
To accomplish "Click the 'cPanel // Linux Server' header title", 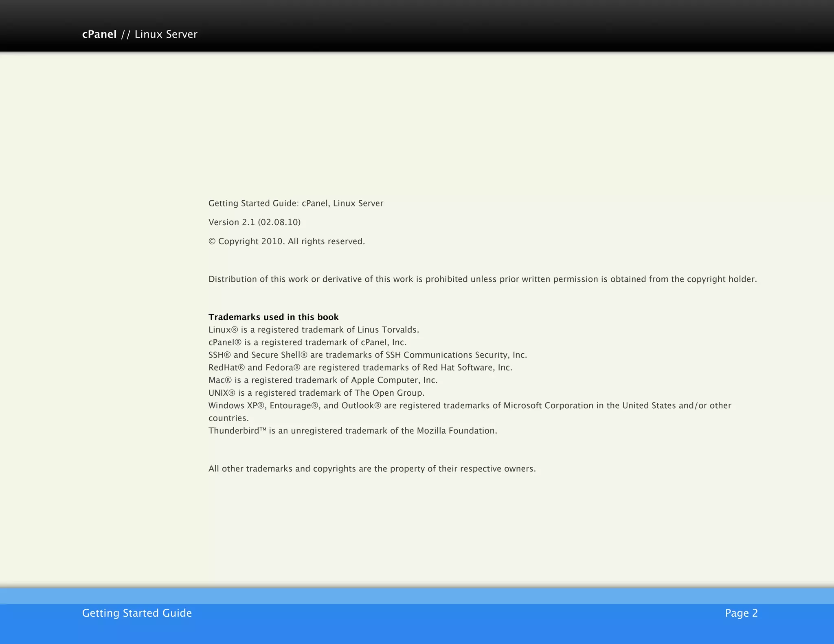I will click(x=140, y=34).
